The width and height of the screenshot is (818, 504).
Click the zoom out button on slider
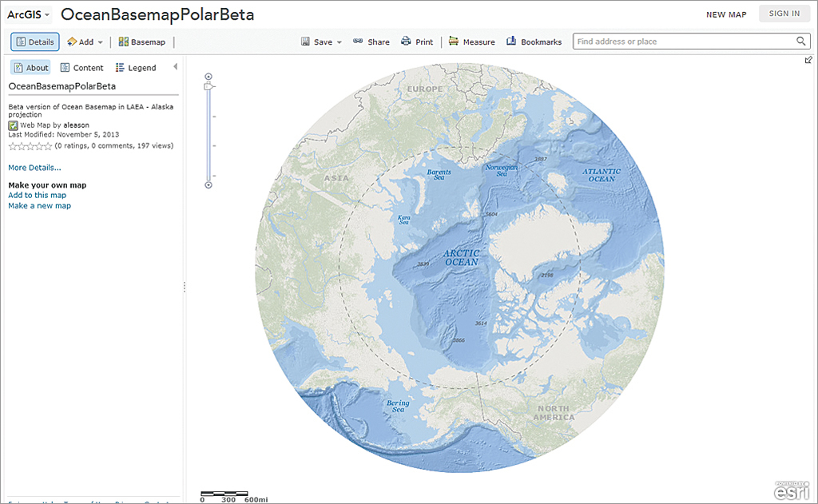pyautogui.click(x=208, y=185)
